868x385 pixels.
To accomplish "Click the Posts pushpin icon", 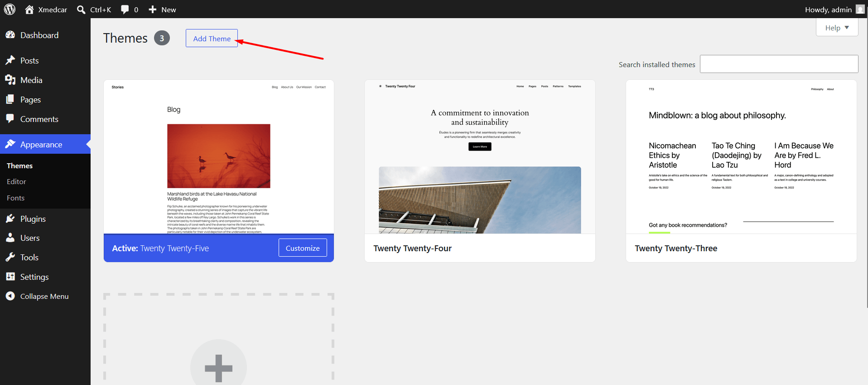I will [10, 60].
